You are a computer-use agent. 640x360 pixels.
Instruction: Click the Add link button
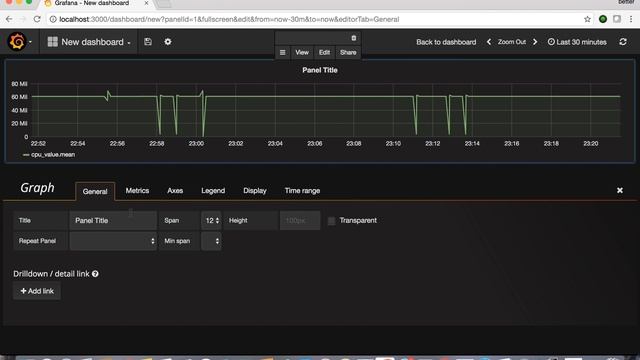pyautogui.click(x=37, y=291)
